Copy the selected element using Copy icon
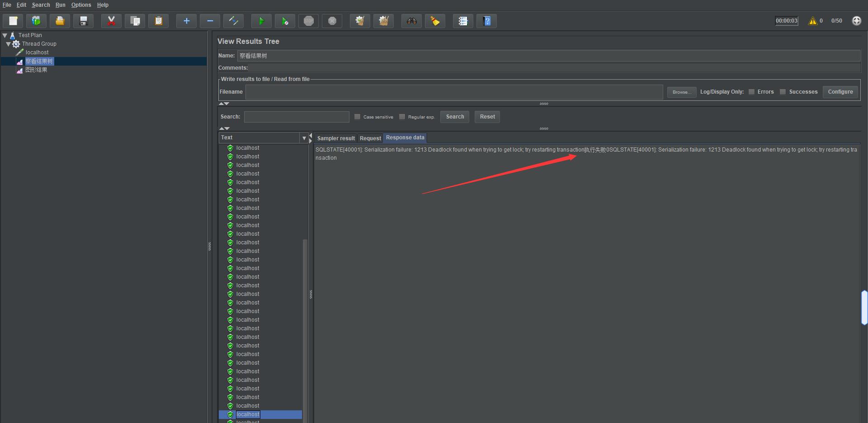This screenshot has height=423, width=868. (135, 21)
